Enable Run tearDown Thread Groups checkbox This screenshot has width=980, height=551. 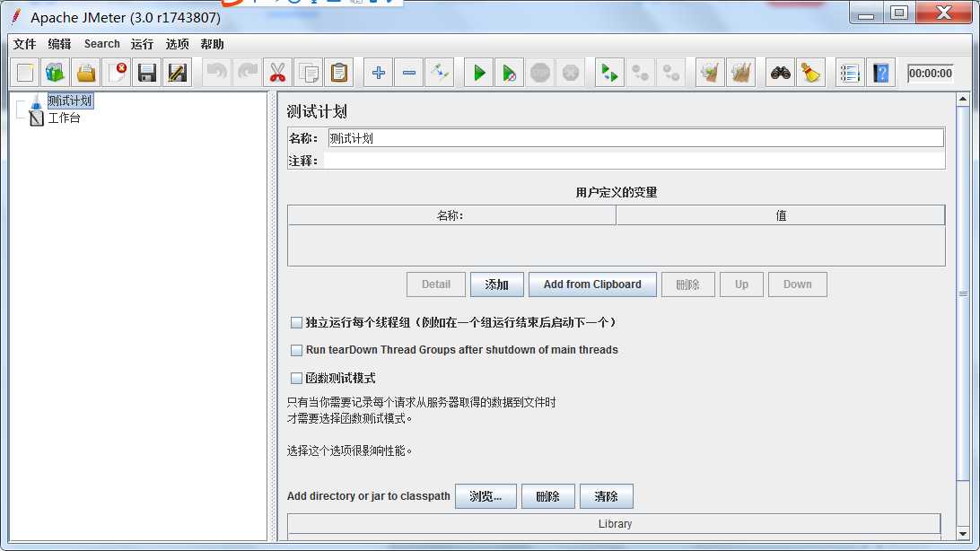coord(296,351)
